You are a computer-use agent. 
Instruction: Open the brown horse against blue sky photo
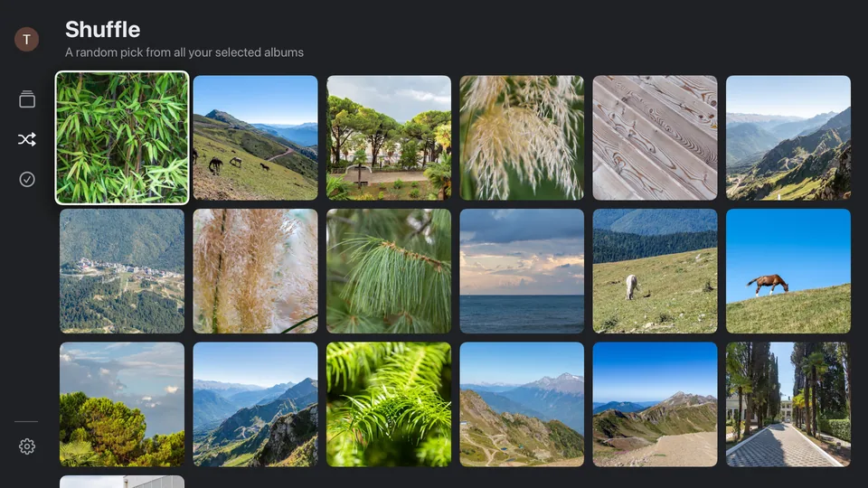pyautogui.click(x=788, y=271)
